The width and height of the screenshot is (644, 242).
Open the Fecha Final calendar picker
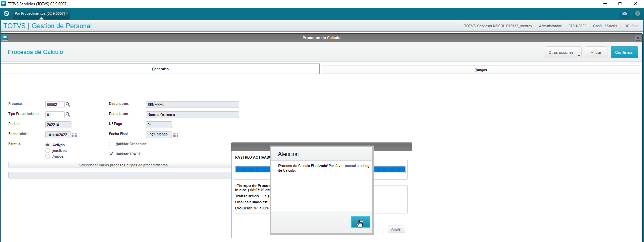point(175,135)
